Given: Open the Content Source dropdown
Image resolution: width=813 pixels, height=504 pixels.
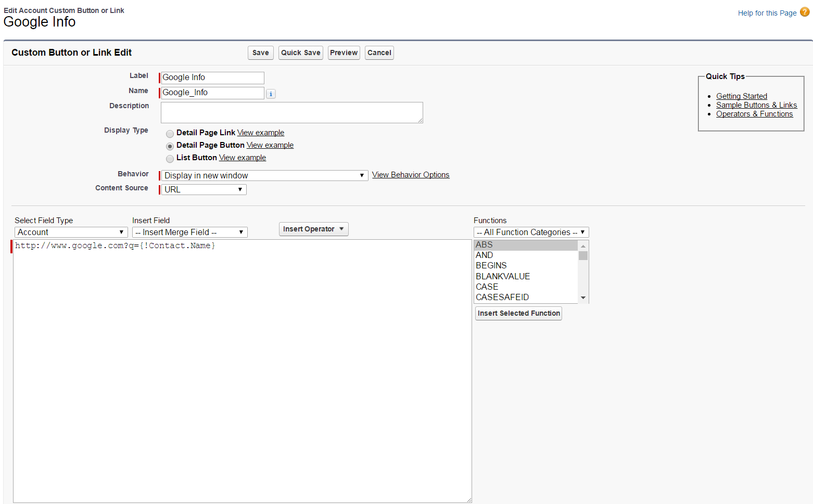Looking at the screenshot, I should (204, 189).
